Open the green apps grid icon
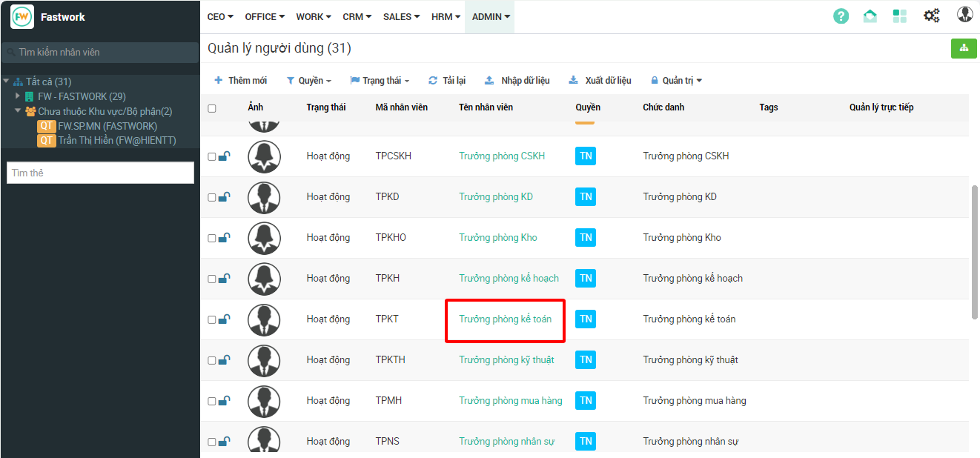The width and height of the screenshot is (980, 458). (900, 16)
